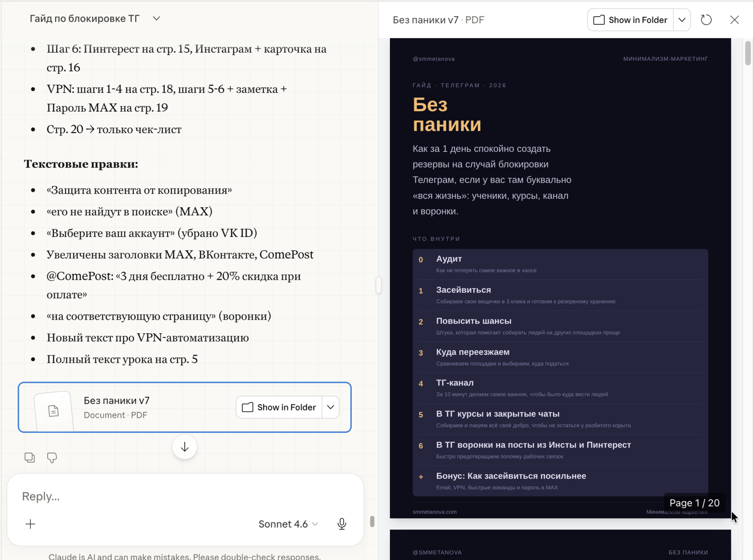The width and height of the screenshot is (753, 560).
Task: Click the @smmetanova handle on the first PDF page
Action: [x=434, y=59]
